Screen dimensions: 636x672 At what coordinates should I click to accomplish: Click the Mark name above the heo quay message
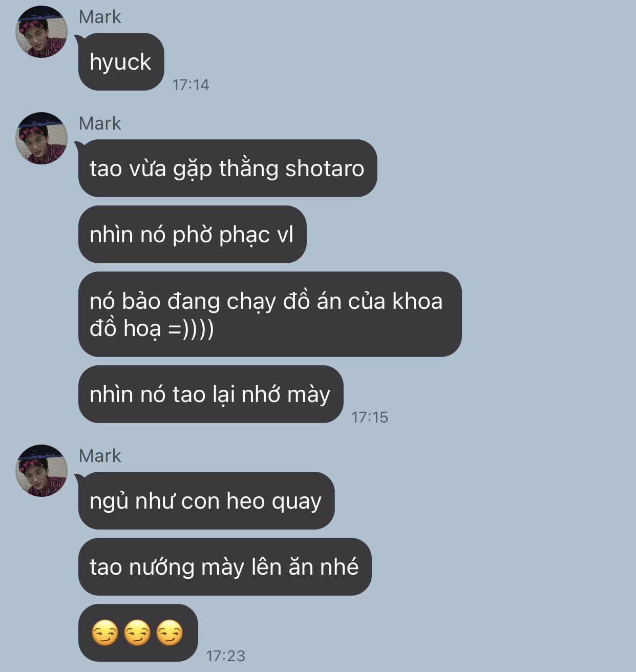(100, 456)
